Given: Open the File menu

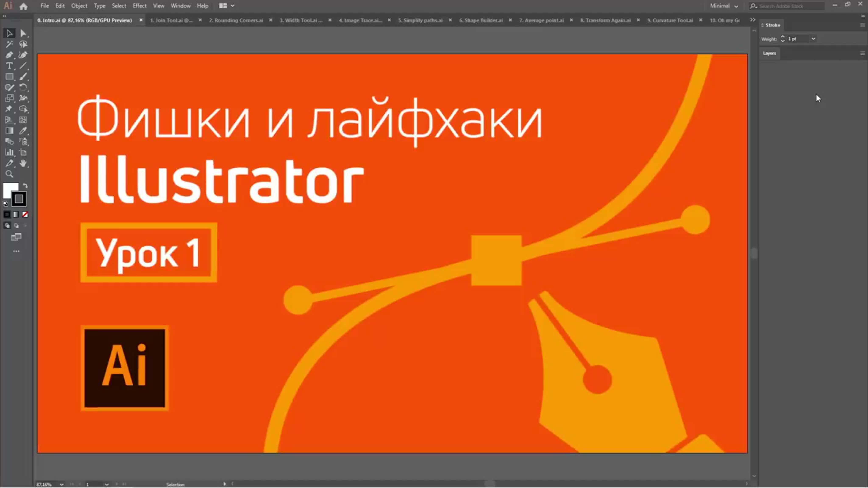Looking at the screenshot, I should [x=45, y=6].
